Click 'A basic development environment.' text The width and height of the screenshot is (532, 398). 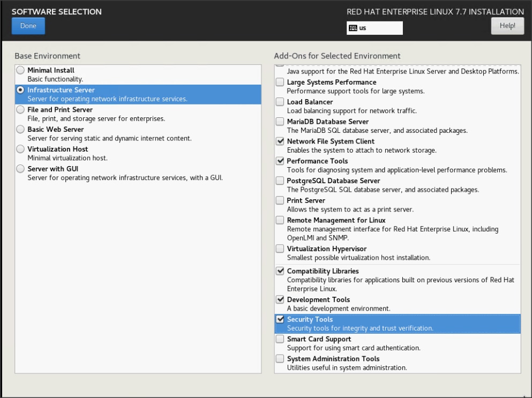click(x=339, y=309)
